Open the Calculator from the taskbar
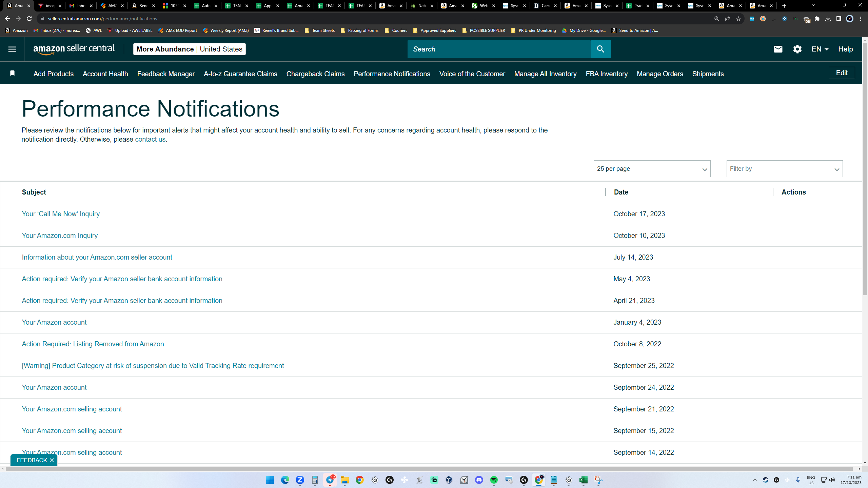The image size is (868, 488). (315, 480)
